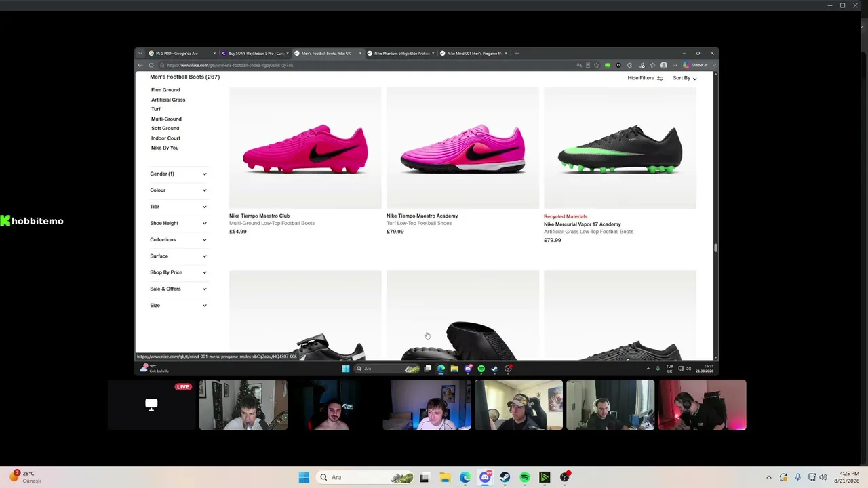Image resolution: width=868 pixels, height=488 pixels.
Task: Click the Tiempo Maestro Academy pink shoe image
Action: 462,148
